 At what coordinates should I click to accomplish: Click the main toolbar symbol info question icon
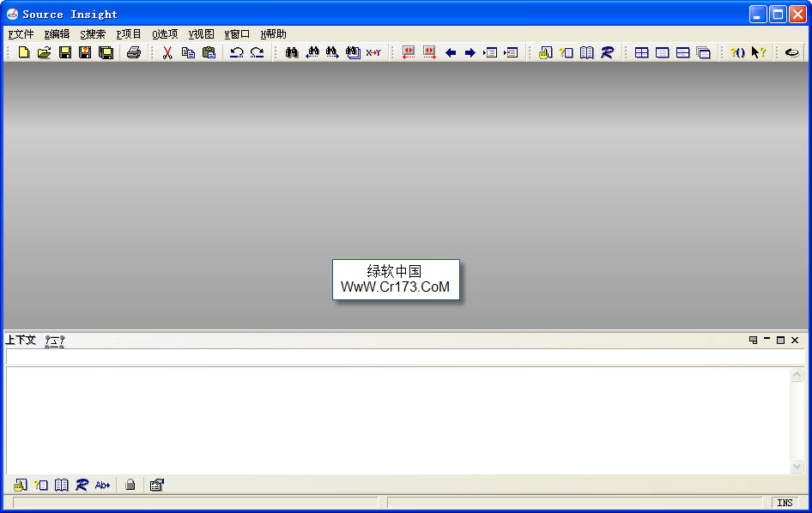pyautogui.click(x=566, y=52)
